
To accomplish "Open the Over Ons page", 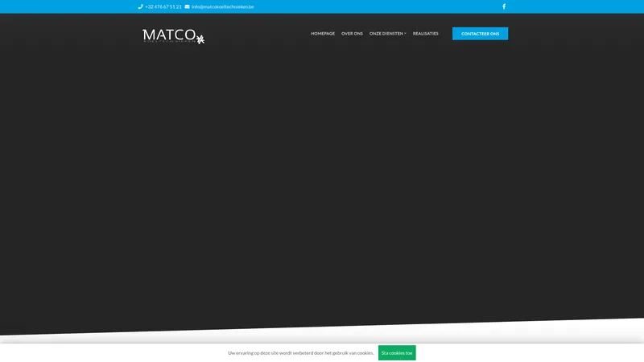I will 352,34.
